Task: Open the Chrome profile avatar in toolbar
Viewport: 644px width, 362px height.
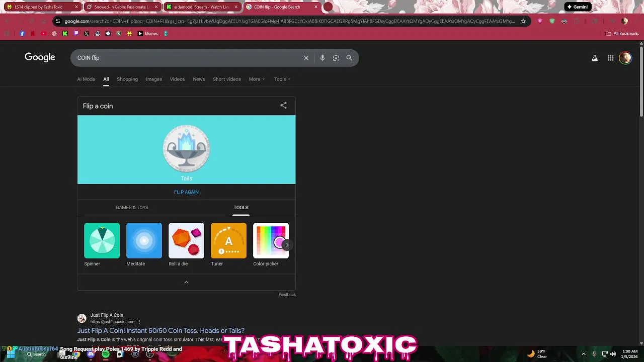Action: (x=624, y=21)
